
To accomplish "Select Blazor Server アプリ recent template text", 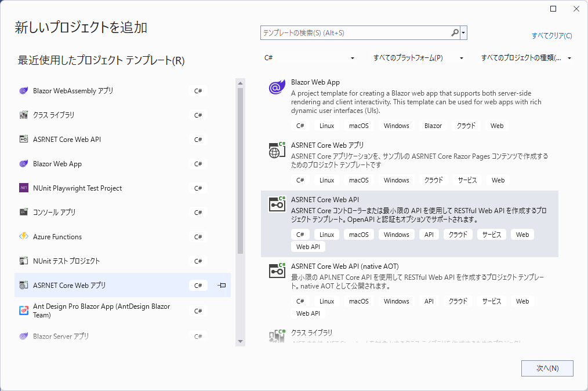I will coord(61,337).
